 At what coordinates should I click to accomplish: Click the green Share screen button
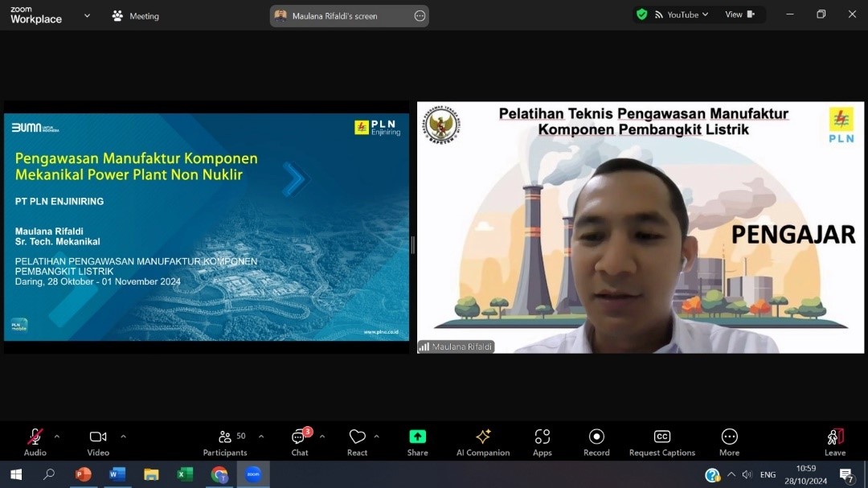coord(417,443)
